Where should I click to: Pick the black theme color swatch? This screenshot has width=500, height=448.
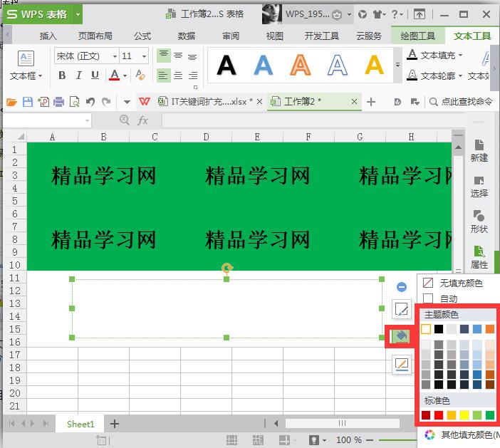point(439,329)
